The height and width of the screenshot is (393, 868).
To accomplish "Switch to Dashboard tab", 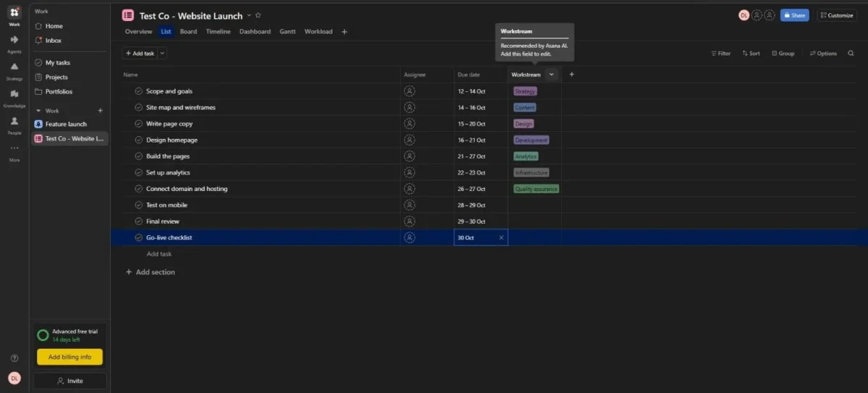I will [255, 32].
